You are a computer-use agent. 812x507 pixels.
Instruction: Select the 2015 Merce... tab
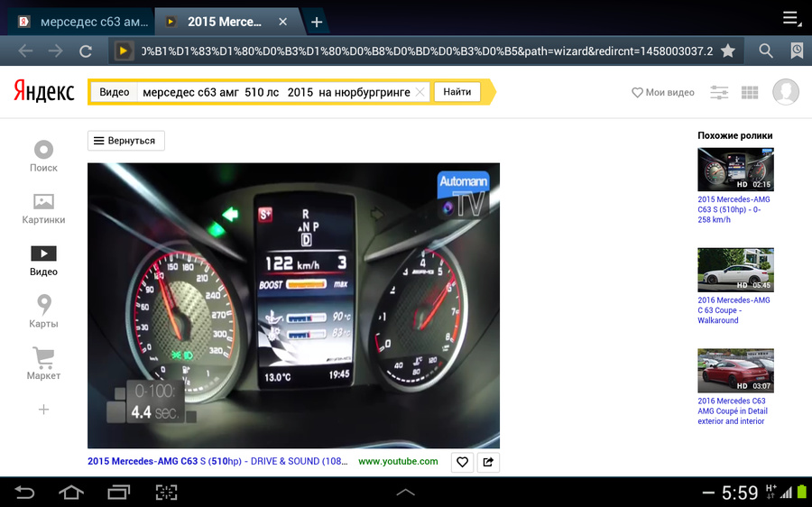225,22
